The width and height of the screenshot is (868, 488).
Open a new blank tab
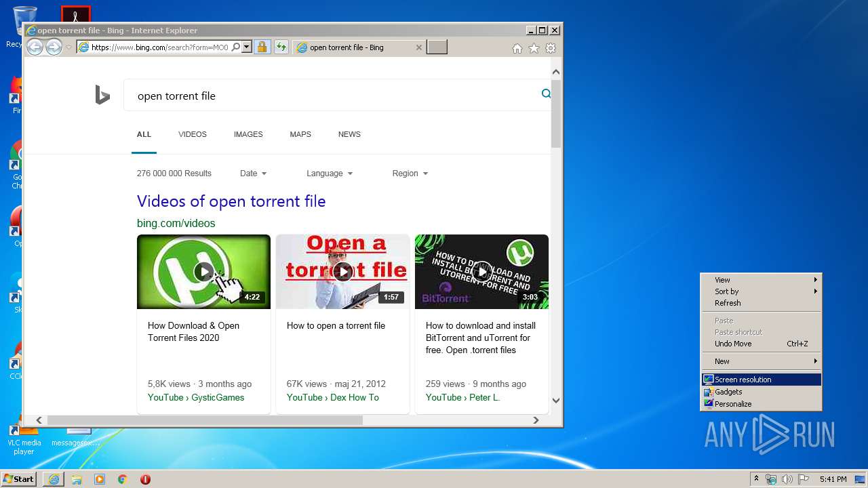[x=437, y=47]
